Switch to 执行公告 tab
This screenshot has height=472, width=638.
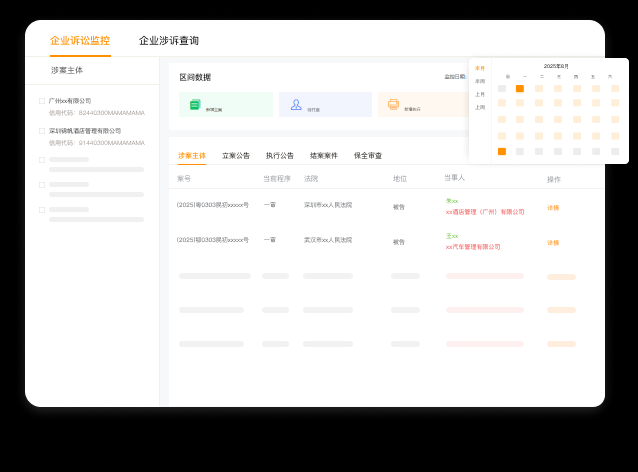(280, 156)
